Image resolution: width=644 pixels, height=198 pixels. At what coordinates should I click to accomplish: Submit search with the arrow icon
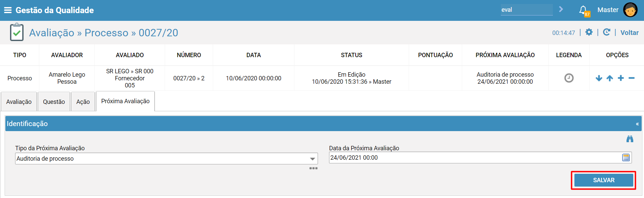coord(561,9)
